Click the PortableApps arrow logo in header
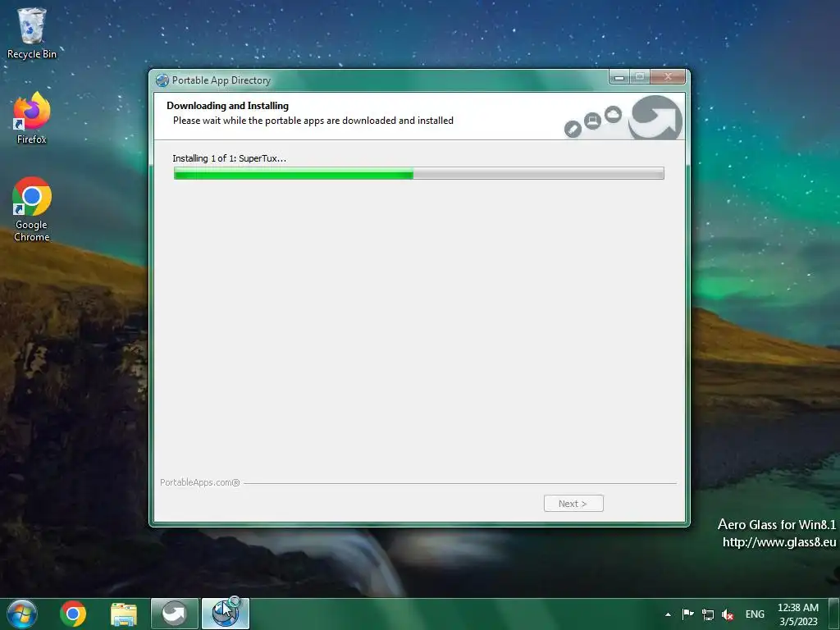 [655, 117]
